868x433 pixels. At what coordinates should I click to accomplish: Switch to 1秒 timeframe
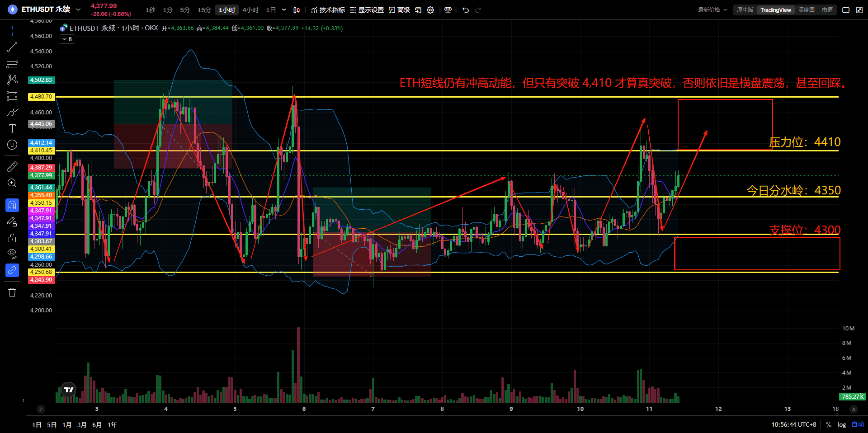pyautogui.click(x=151, y=10)
